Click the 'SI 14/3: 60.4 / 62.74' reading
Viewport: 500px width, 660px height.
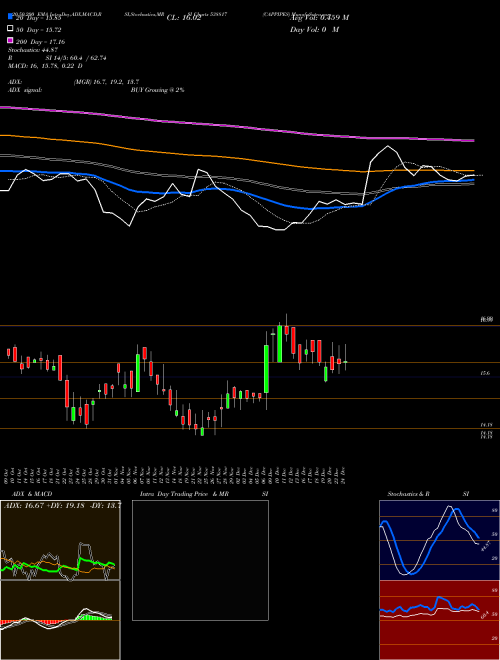[76, 58]
